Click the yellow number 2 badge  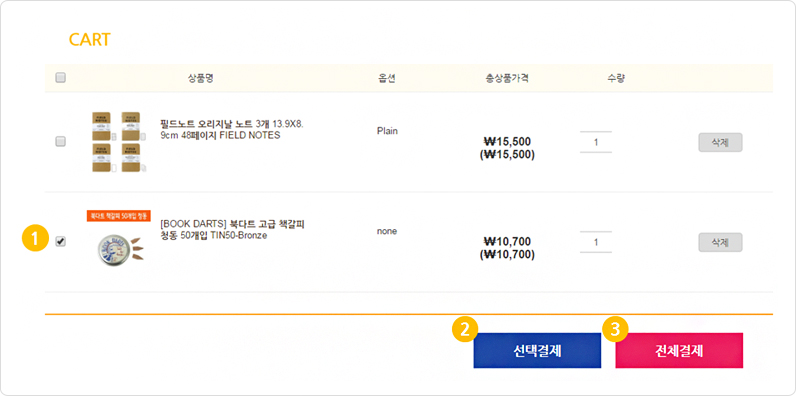click(464, 329)
